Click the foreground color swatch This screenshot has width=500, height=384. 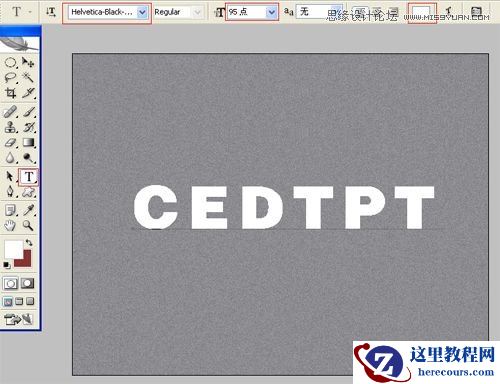pyautogui.click(x=13, y=249)
